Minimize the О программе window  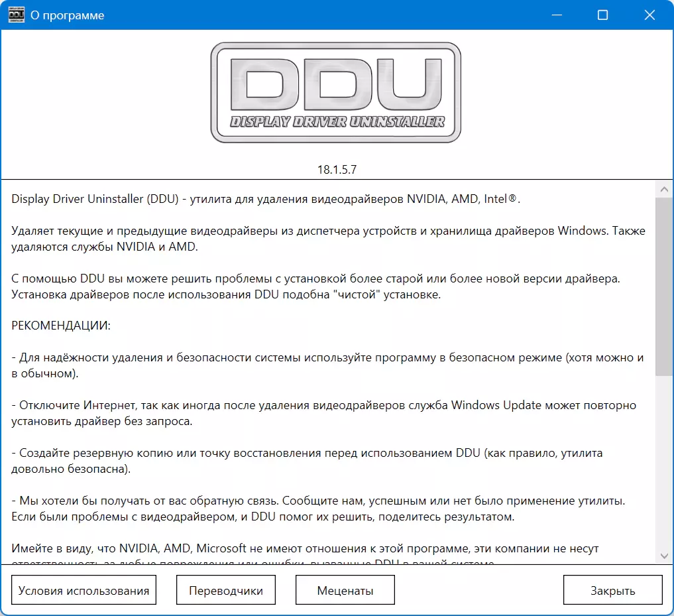click(557, 15)
